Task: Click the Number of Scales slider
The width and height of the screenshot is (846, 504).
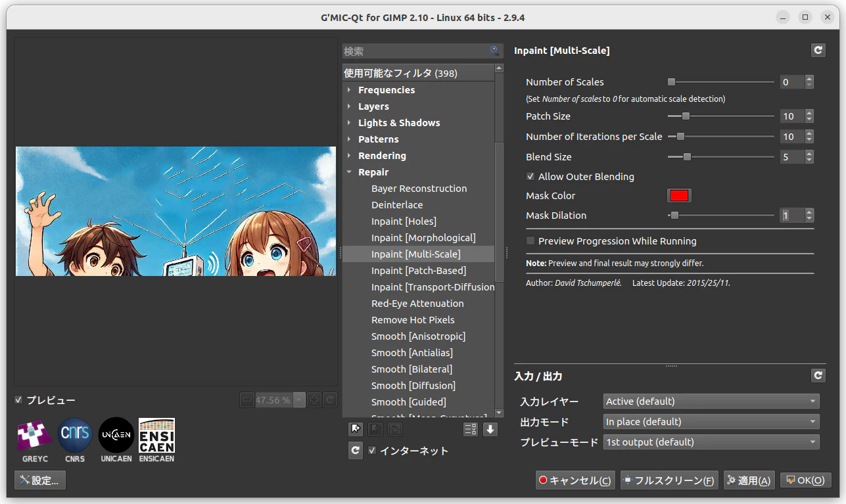Action: pos(720,82)
